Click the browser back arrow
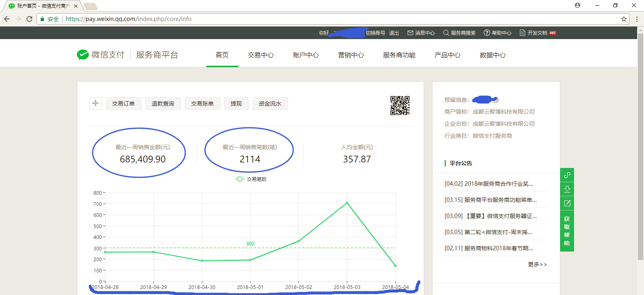The image size is (644, 295). tap(7, 19)
